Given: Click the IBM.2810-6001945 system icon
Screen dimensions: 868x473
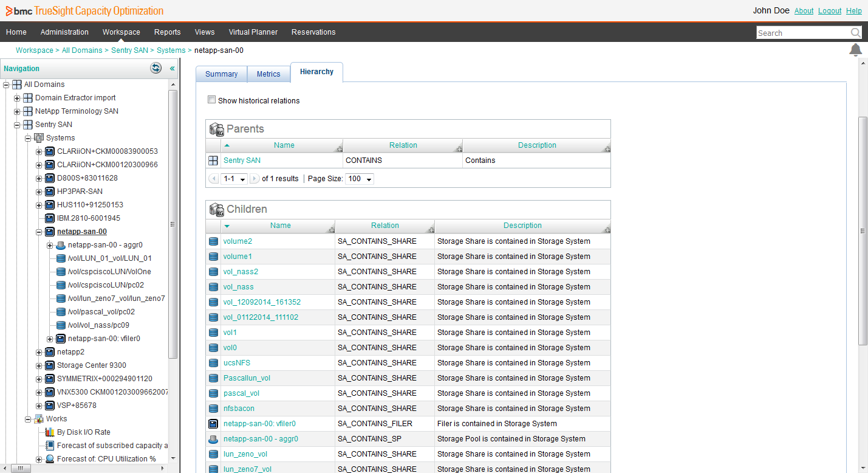Looking at the screenshot, I should (50, 218).
